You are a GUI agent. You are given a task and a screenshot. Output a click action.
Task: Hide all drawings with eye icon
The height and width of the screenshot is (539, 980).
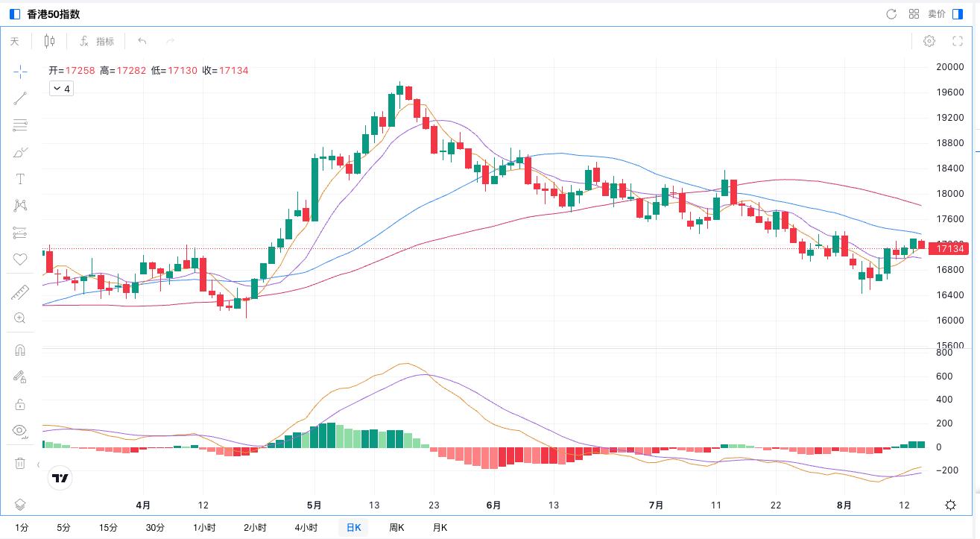tap(20, 431)
